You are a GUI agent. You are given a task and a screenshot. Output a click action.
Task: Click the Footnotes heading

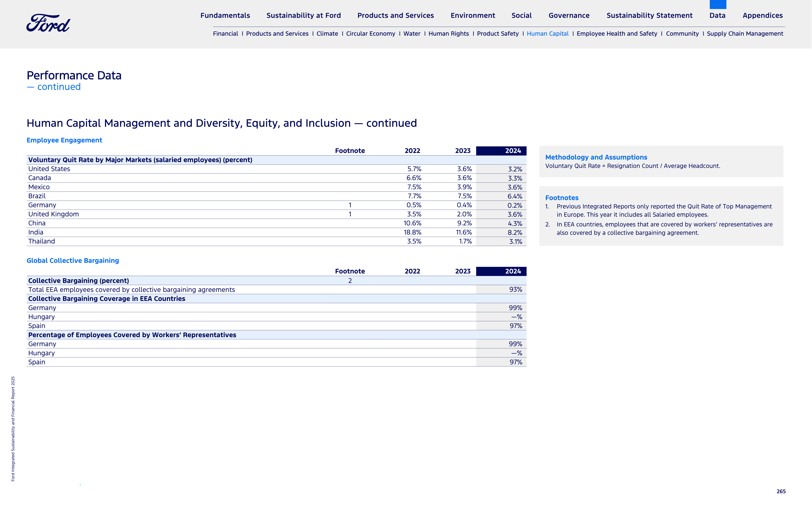(x=562, y=198)
